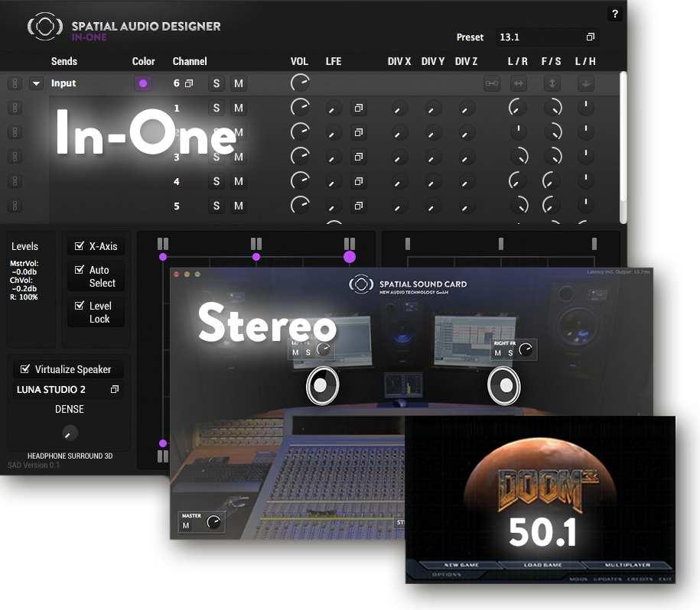
Task: Click the Master volume knob in Sound Card
Action: pyautogui.click(x=214, y=521)
